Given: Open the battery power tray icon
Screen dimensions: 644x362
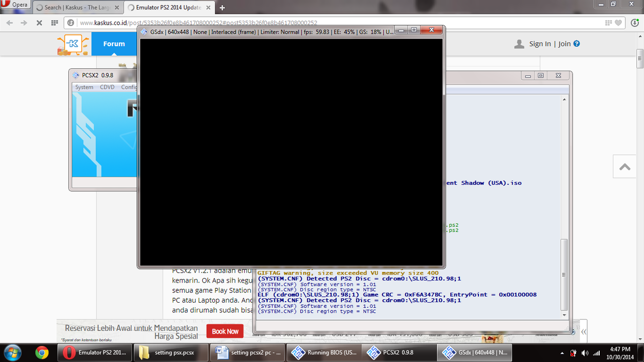Looking at the screenshot, I should coord(573,352).
